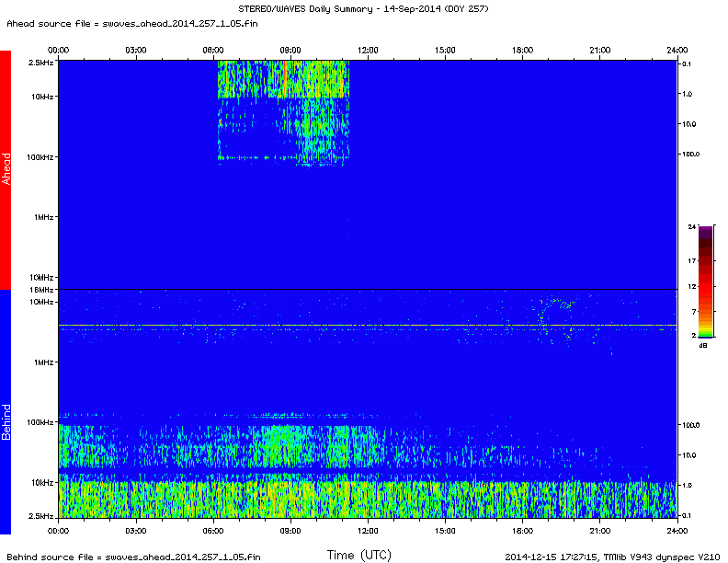Click the Behind panel 100kHz frequency label
Viewport: 728px width, 563px height.
(x=40, y=422)
